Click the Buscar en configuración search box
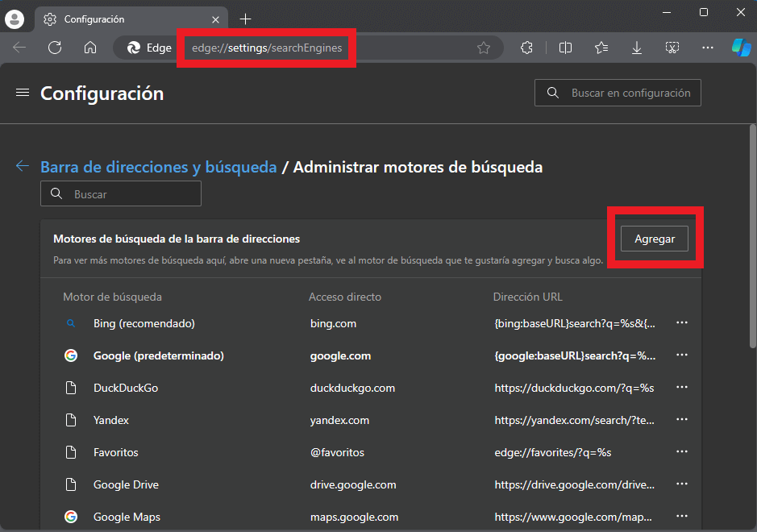This screenshot has height=532, width=757. (618, 93)
